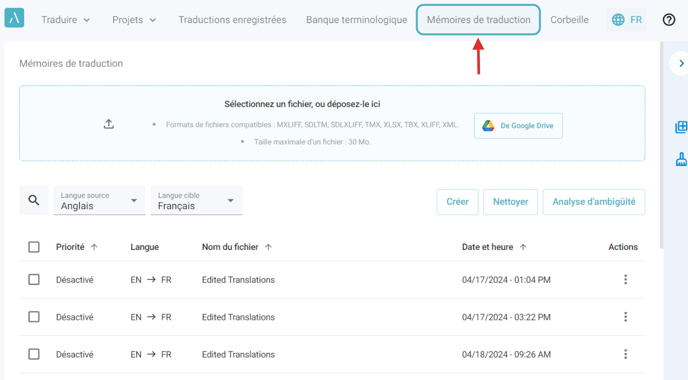688x380 pixels.
Task: Open the help question mark icon
Action: pos(669,20)
